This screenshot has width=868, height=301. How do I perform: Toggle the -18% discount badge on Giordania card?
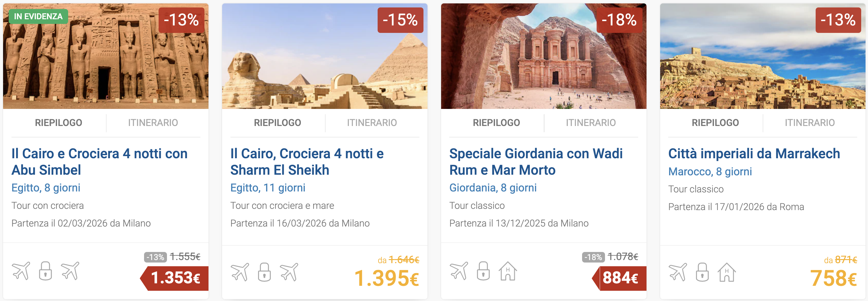pyautogui.click(x=619, y=21)
